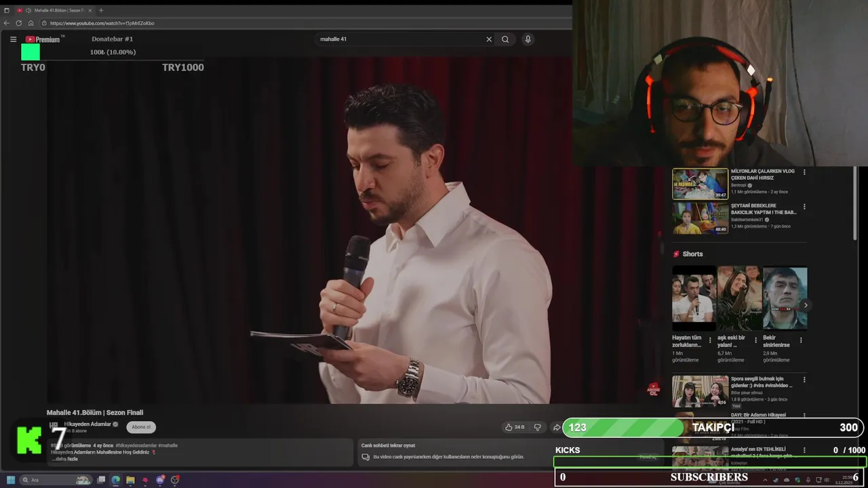Open the browser home page icon
The height and width of the screenshot is (488, 868).
pos(31,23)
